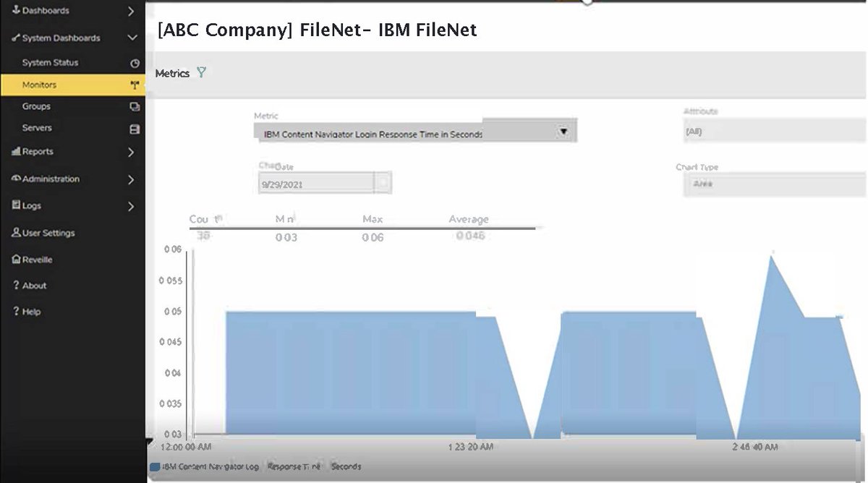Click the Max value 0.06
The image size is (868, 483).
(373, 237)
